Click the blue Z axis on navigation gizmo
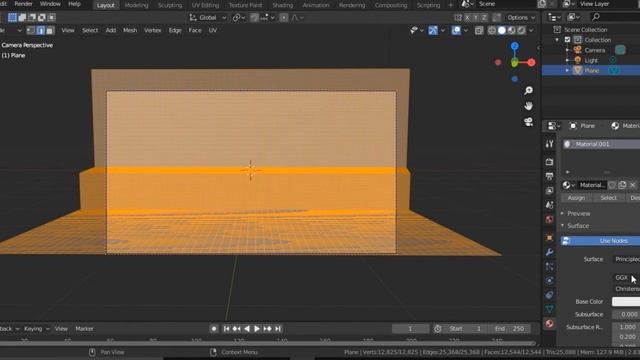The image size is (640, 360). pyautogui.click(x=515, y=46)
